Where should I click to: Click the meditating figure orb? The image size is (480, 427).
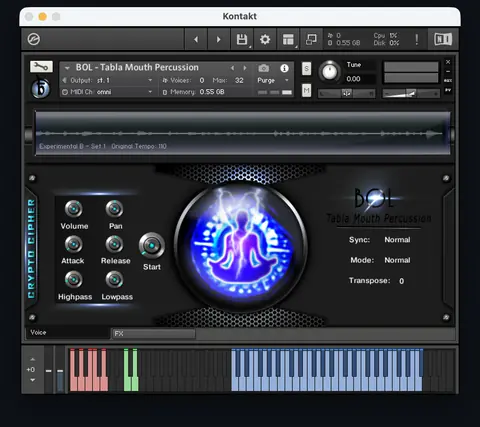tap(240, 247)
